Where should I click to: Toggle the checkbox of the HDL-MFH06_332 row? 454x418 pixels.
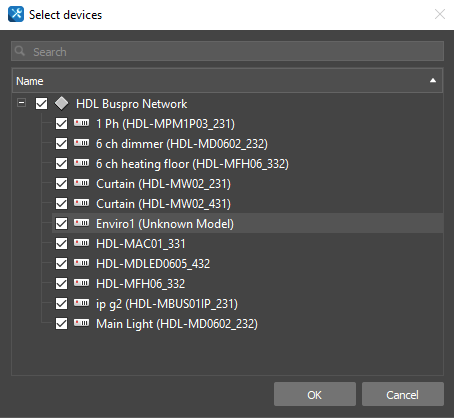coord(61,284)
